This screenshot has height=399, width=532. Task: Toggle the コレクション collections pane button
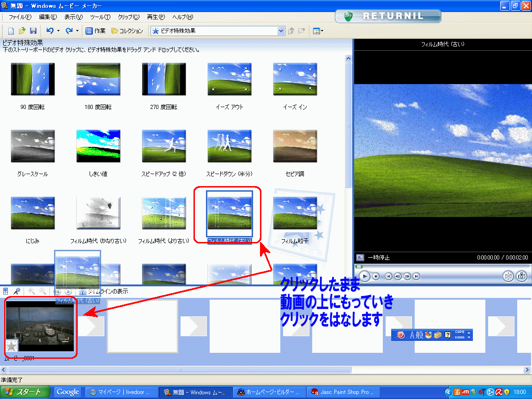[127, 31]
